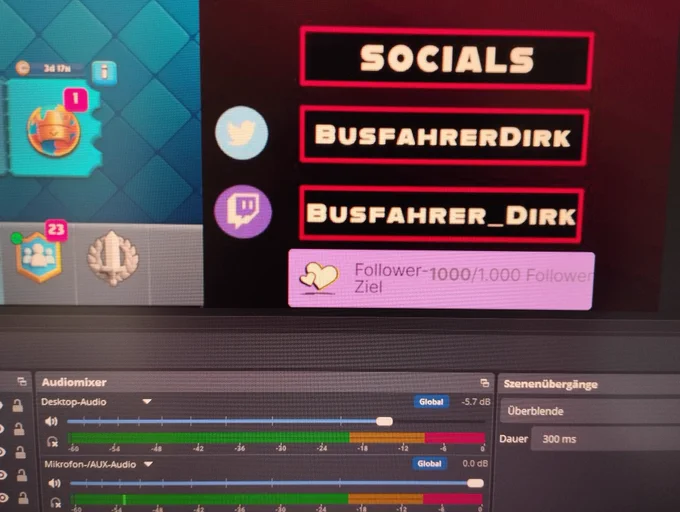The image size is (680, 512).
Task: Hide the bottom source via eye icon
Action: click(x=3, y=498)
